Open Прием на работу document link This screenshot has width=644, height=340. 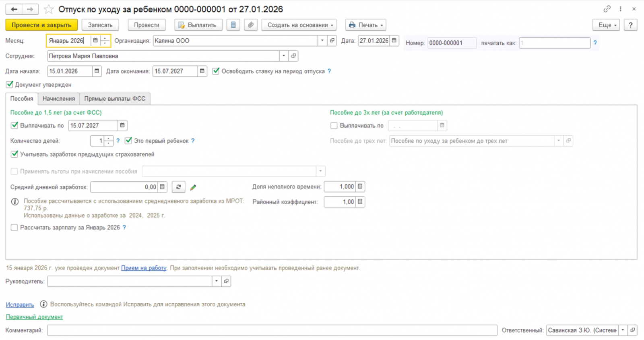coord(144,268)
